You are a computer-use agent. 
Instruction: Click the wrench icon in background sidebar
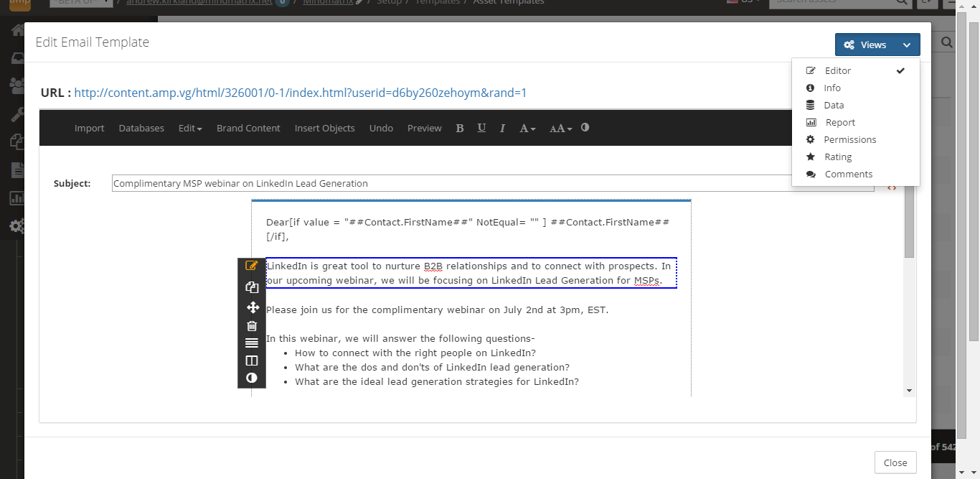(x=17, y=114)
